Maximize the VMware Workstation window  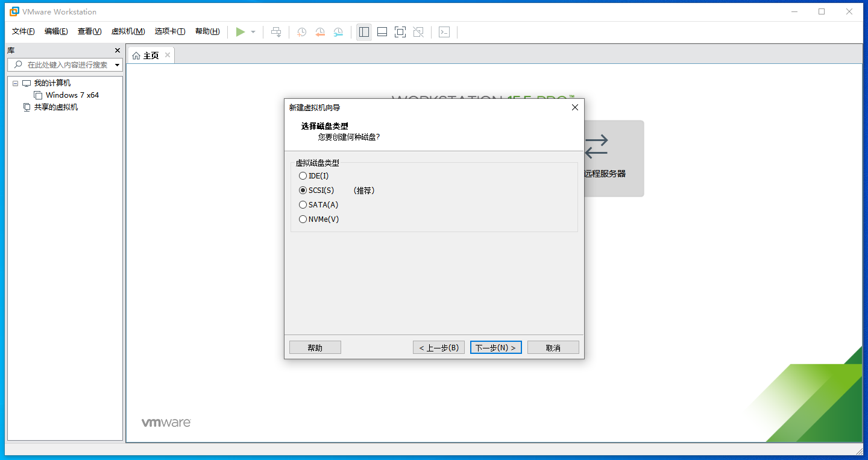(x=822, y=11)
